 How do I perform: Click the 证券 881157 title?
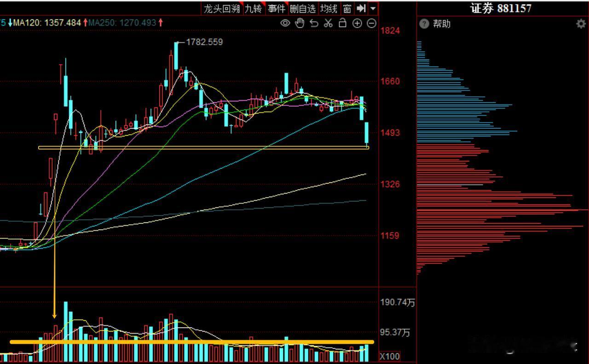click(x=501, y=8)
